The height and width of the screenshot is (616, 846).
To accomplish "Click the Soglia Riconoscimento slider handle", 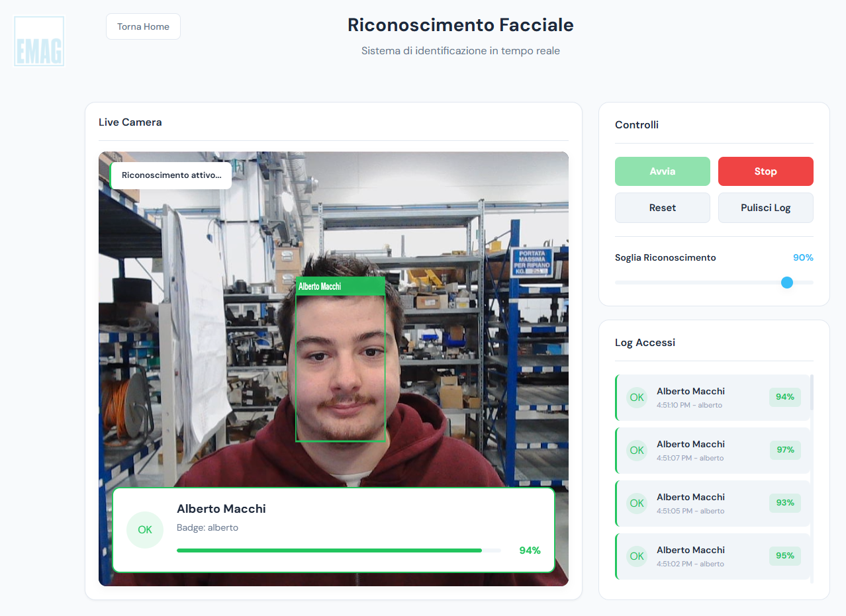I will tap(787, 283).
